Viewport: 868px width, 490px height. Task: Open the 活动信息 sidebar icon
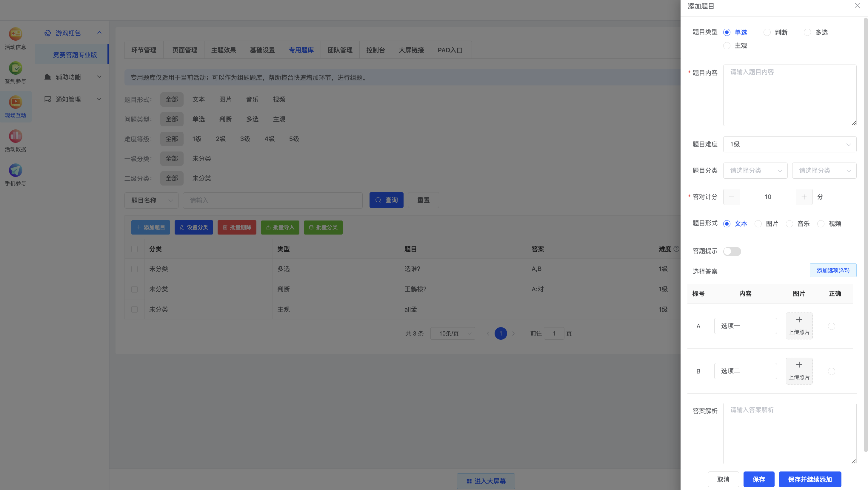point(15,34)
